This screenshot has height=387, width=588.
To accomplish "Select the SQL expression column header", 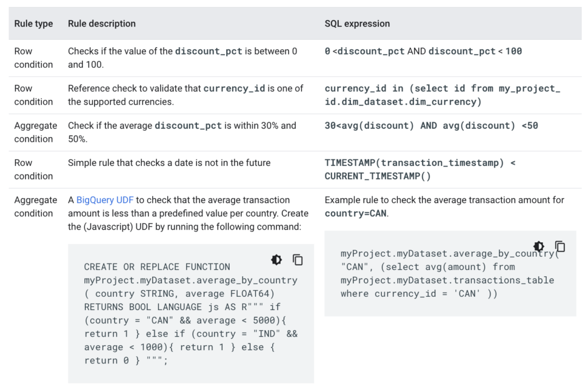I will [x=357, y=24].
